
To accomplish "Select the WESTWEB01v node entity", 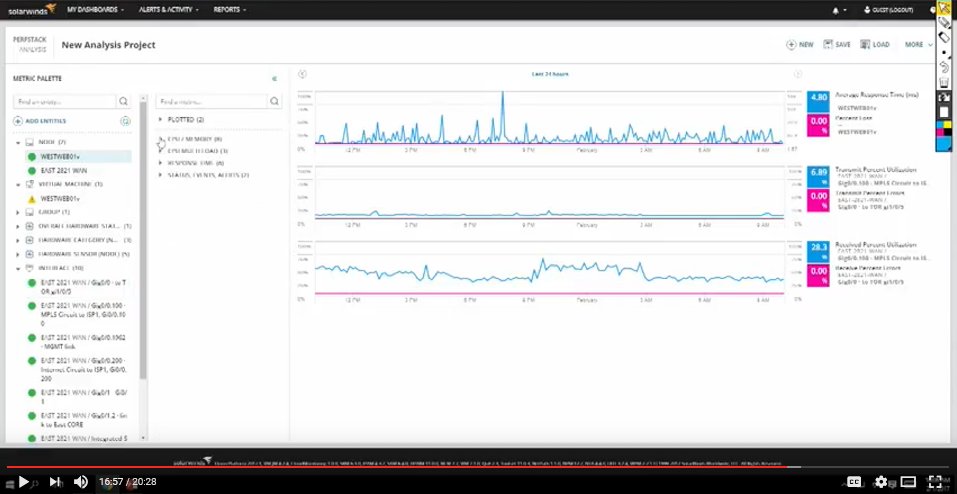I will (x=78, y=156).
